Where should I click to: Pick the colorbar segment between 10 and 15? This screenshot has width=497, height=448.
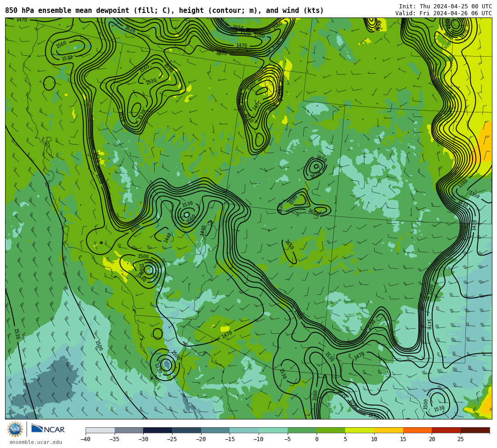[x=388, y=430]
